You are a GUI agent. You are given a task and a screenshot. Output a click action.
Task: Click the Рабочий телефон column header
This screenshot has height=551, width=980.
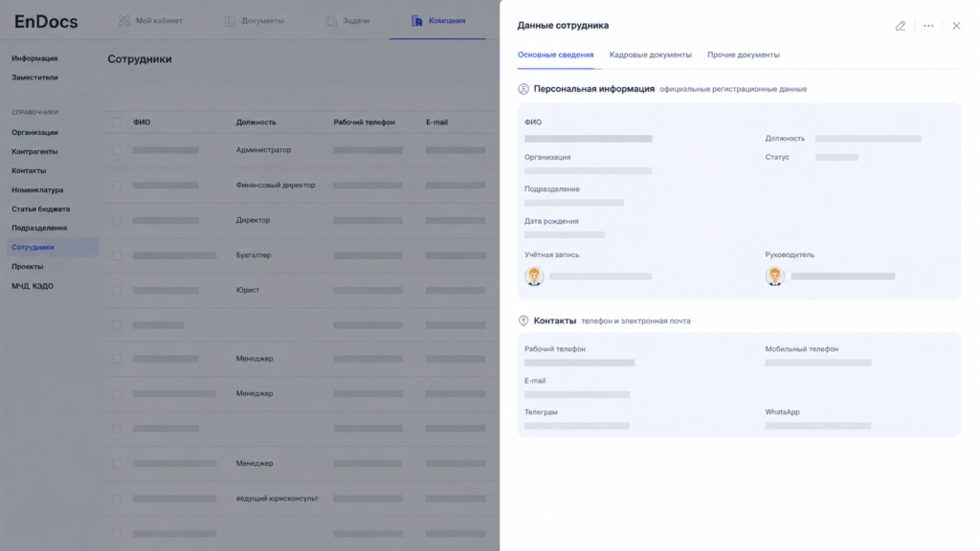pos(364,122)
